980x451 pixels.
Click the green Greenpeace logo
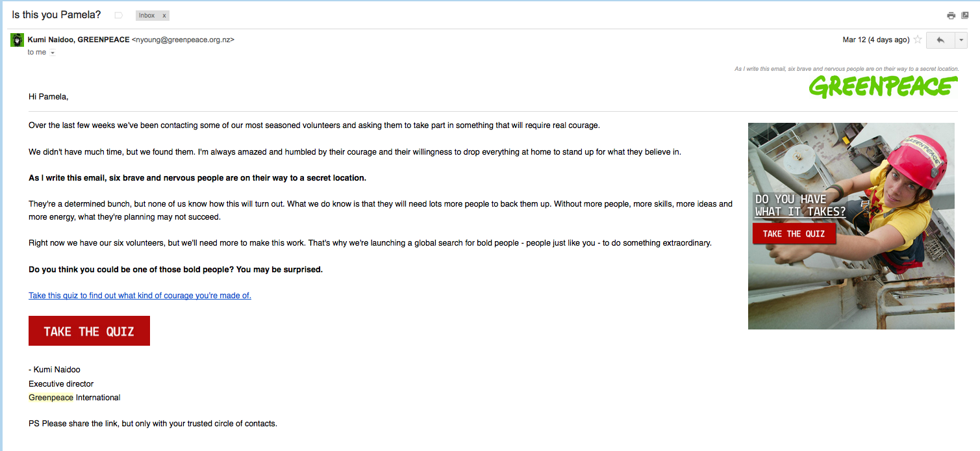(883, 86)
